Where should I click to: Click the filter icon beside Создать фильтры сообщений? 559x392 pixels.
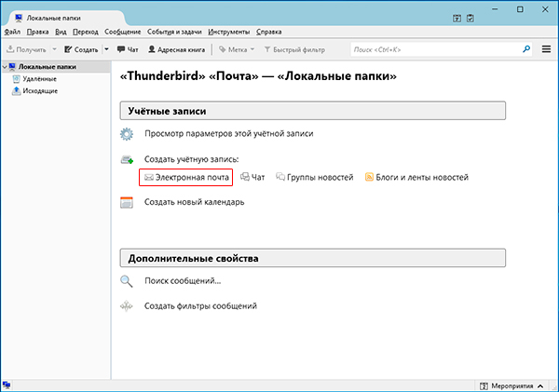click(x=126, y=306)
